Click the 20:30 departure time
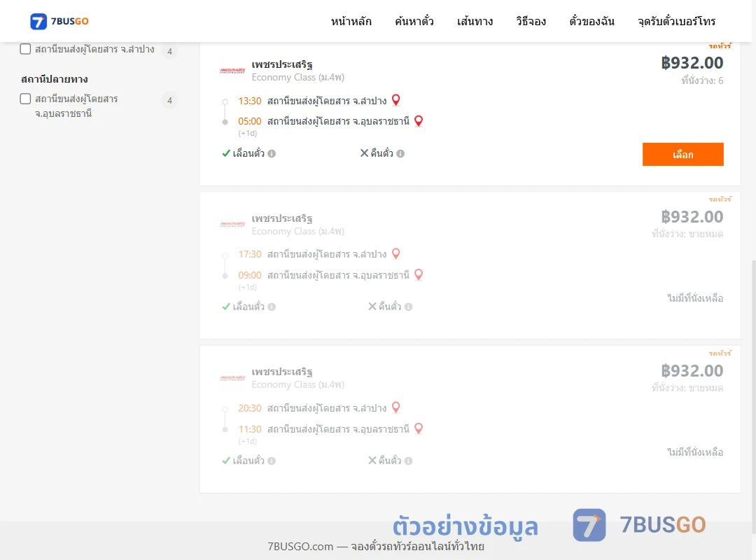Viewport: 756px width, 560px height. (x=250, y=409)
